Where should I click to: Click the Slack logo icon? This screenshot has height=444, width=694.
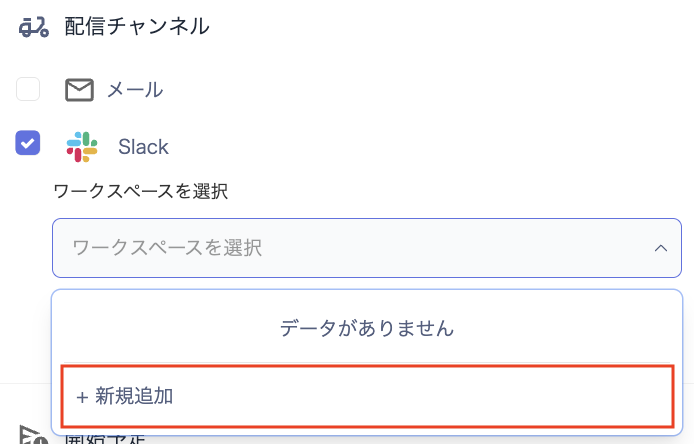[x=82, y=147]
